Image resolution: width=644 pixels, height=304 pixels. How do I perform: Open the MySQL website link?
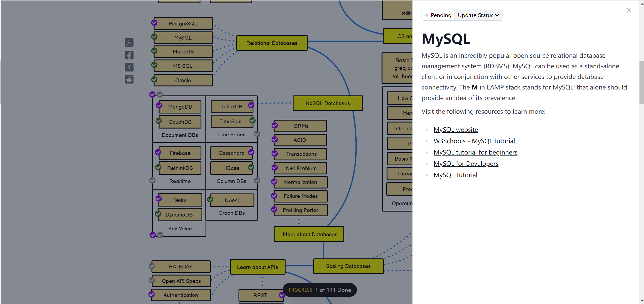(x=456, y=129)
